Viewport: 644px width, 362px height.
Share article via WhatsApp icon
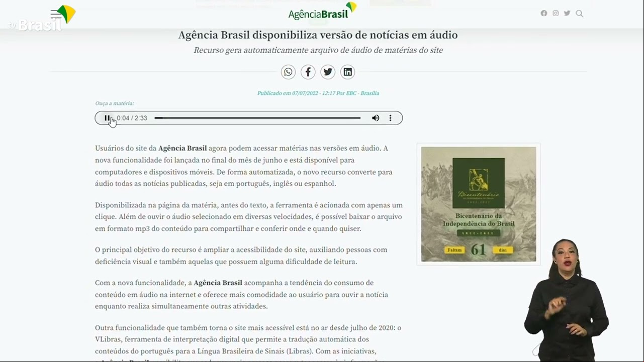tap(288, 72)
